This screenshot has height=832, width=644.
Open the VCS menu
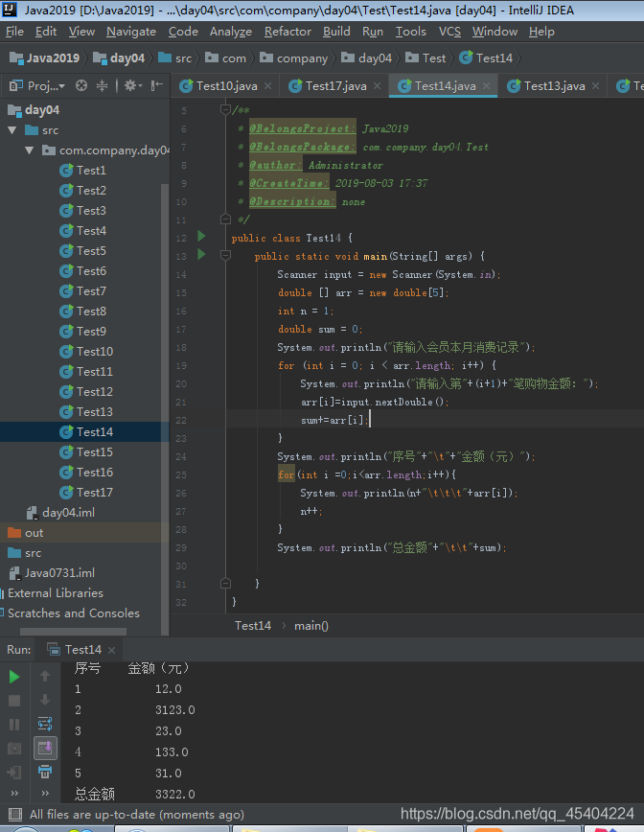[x=449, y=32]
